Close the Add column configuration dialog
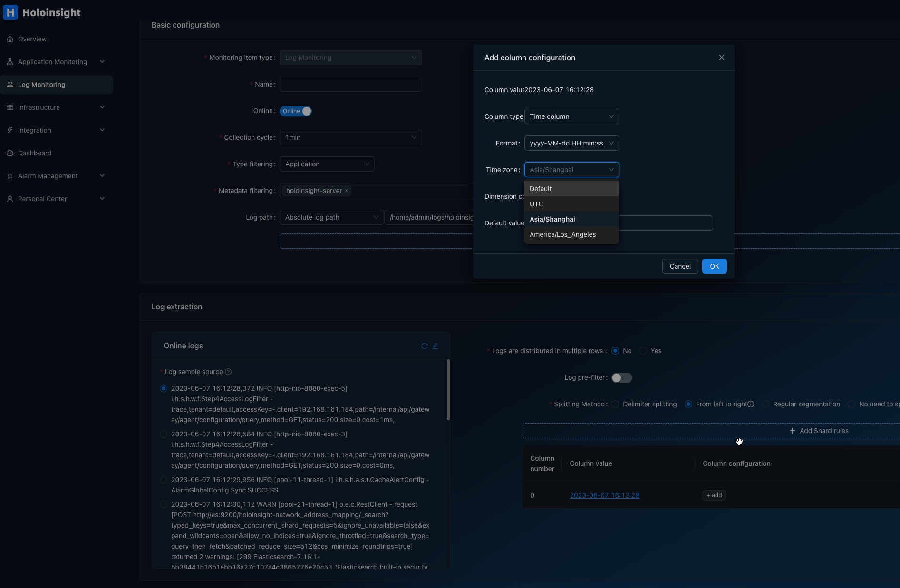This screenshot has width=900, height=588. pyautogui.click(x=722, y=58)
